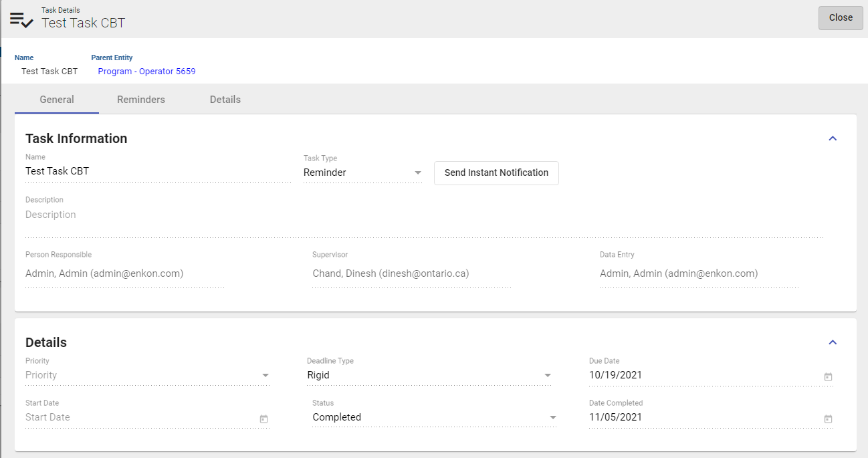This screenshot has height=458, width=868.
Task: Click the Person Responsible field
Action: click(124, 273)
